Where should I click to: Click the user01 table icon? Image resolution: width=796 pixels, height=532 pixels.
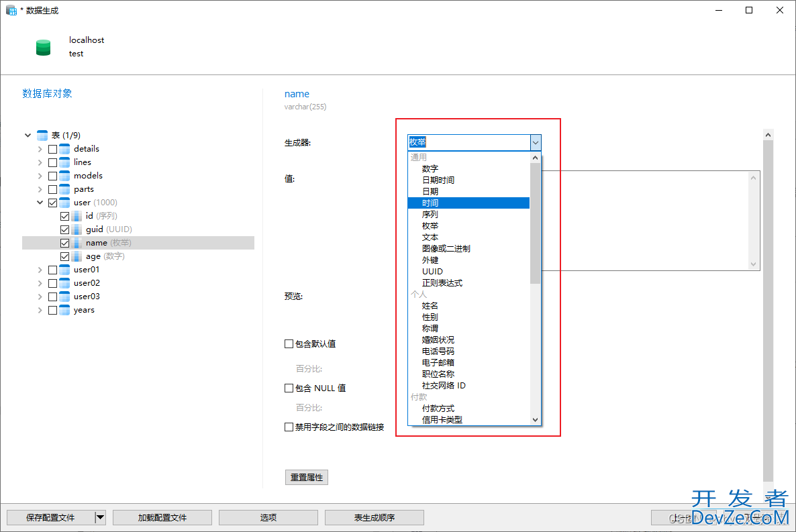(64, 270)
